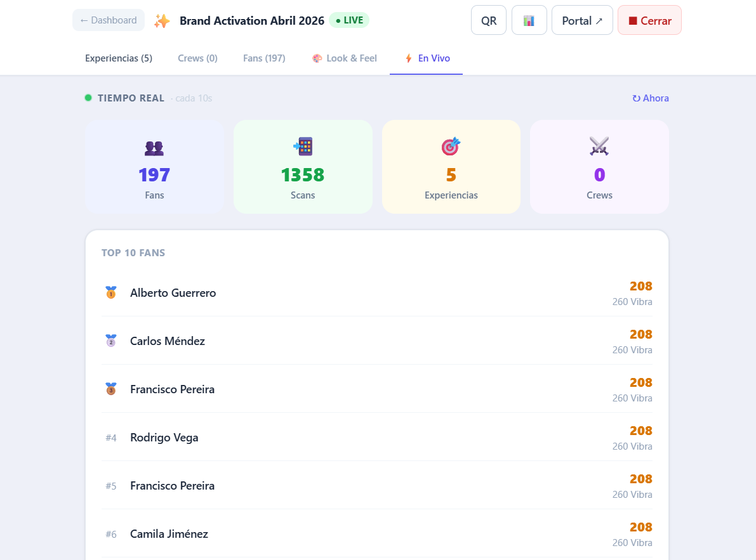This screenshot has height=560, width=756.
Task: Click Camila Jiménez's 260 Vibra value
Action: point(632,543)
